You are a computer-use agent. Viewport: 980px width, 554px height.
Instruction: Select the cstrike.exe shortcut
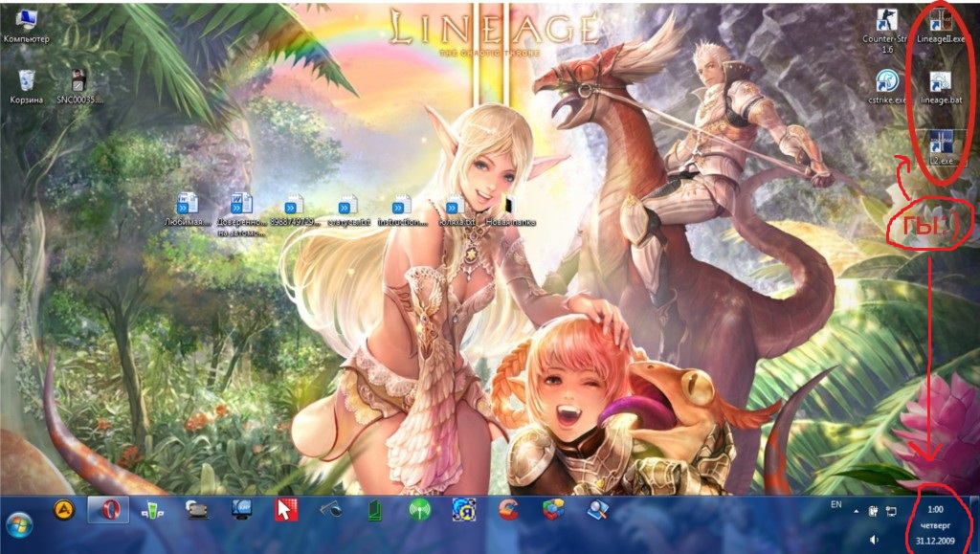click(886, 86)
